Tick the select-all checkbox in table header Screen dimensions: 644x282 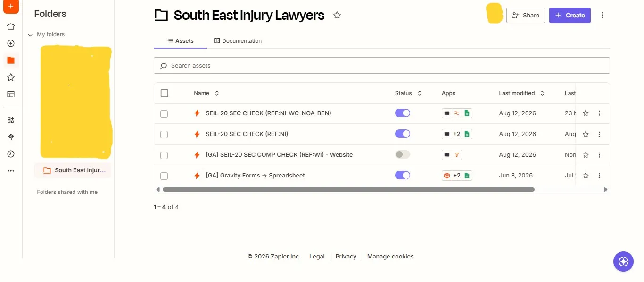pyautogui.click(x=165, y=93)
